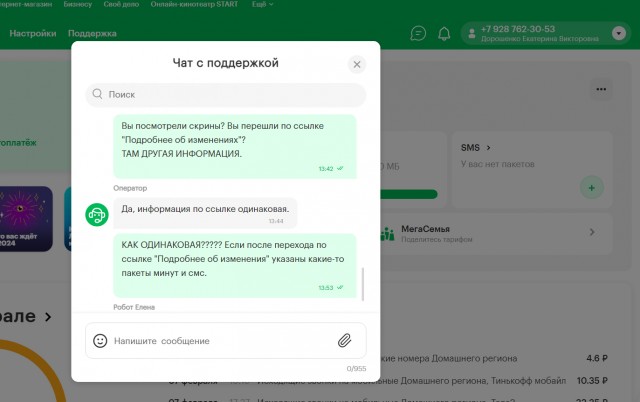The height and width of the screenshot is (402, 640).
Task: Open the emoji picker in chat
Action: pos(100,340)
